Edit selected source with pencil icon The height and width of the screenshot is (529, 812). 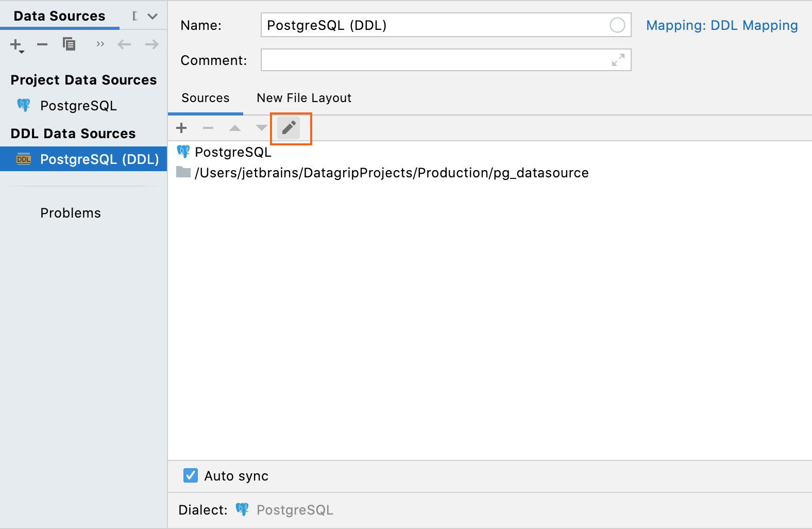(289, 127)
